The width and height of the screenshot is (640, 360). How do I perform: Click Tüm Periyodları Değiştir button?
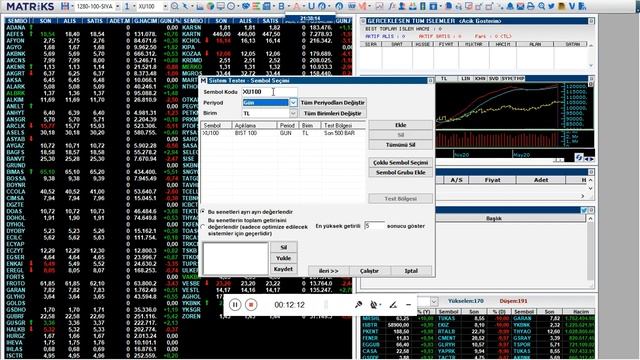333,103
